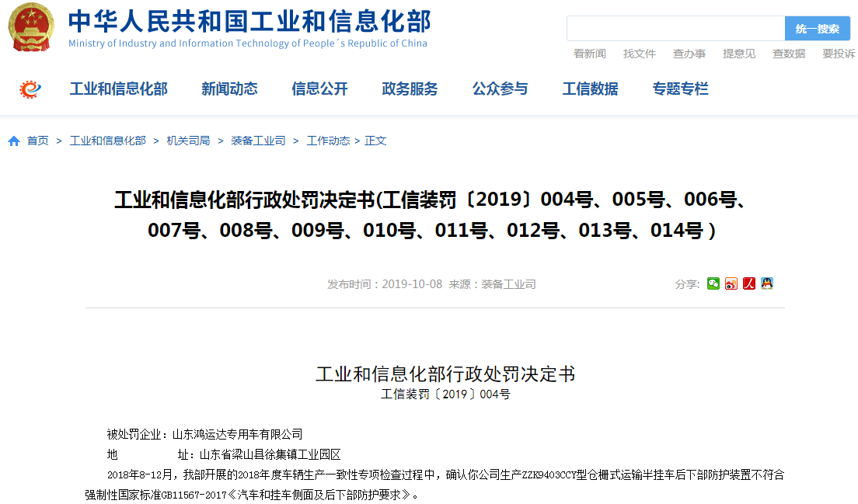
Task: Focus the search input field
Action: [x=676, y=29]
